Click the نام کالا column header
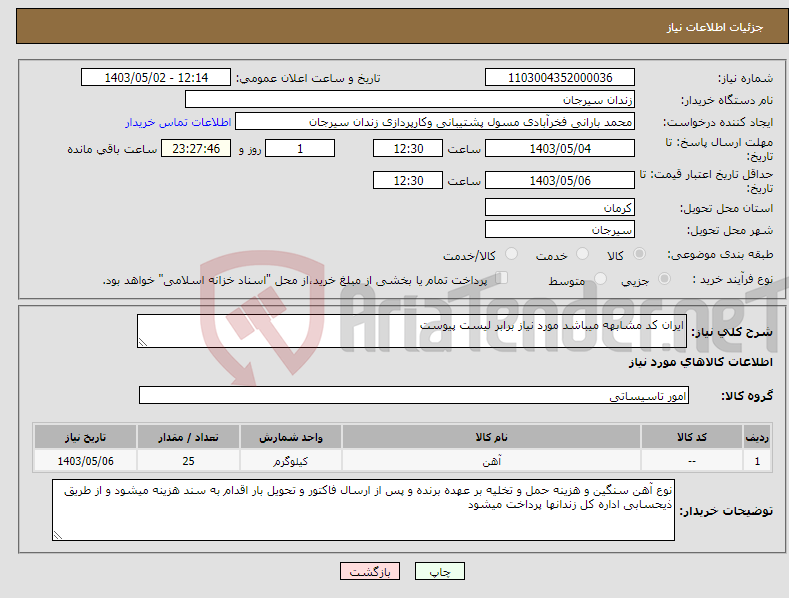 coord(491,437)
